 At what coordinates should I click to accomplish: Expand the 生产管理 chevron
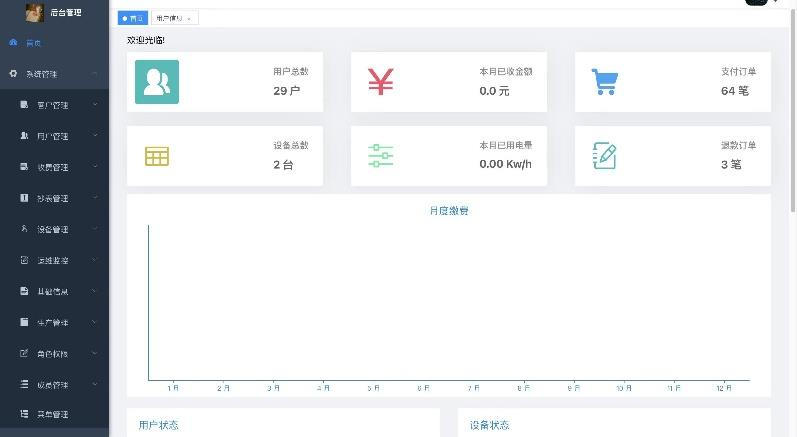(x=95, y=322)
